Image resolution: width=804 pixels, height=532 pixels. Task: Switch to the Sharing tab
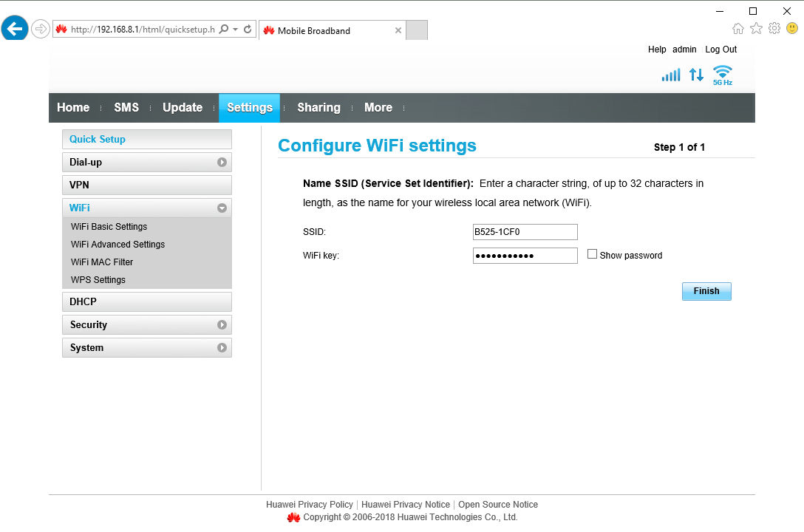pyautogui.click(x=318, y=107)
